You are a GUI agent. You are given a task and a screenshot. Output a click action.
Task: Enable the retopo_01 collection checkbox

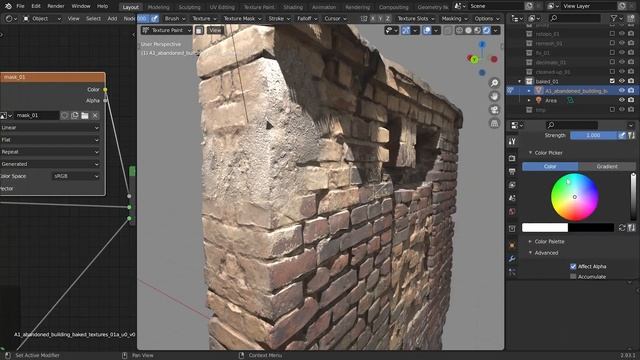click(x=612, y=34)
